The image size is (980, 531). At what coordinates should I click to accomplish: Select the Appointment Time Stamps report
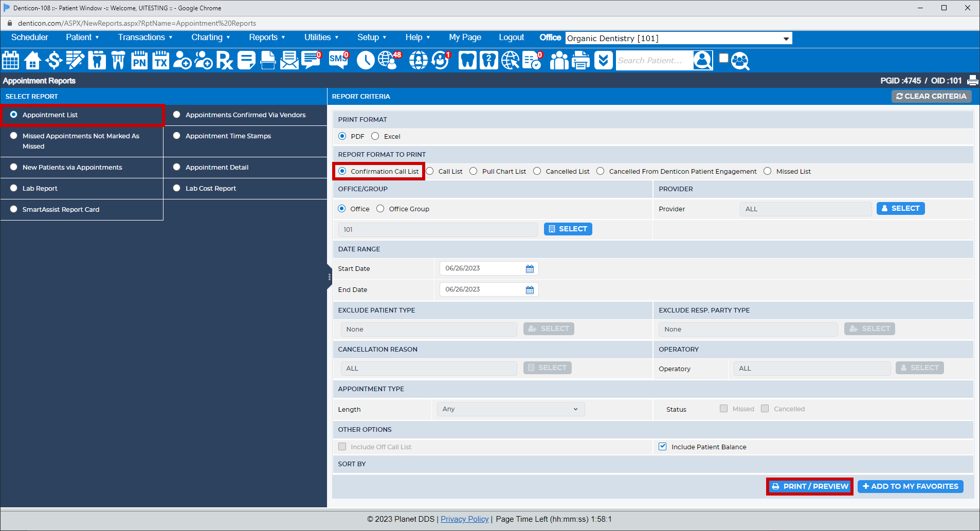point(177,136)
